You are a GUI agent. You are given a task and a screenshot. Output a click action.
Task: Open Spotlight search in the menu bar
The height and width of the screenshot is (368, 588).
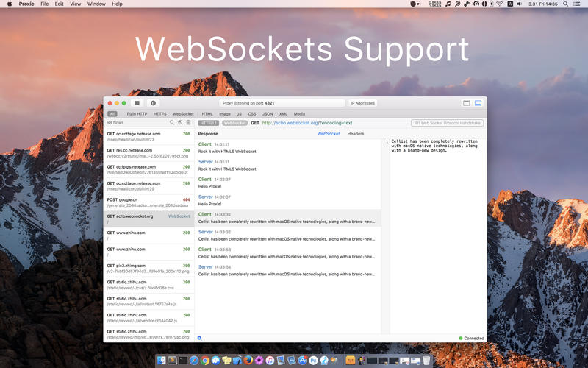pyautogui.click(x=565, y=4)
